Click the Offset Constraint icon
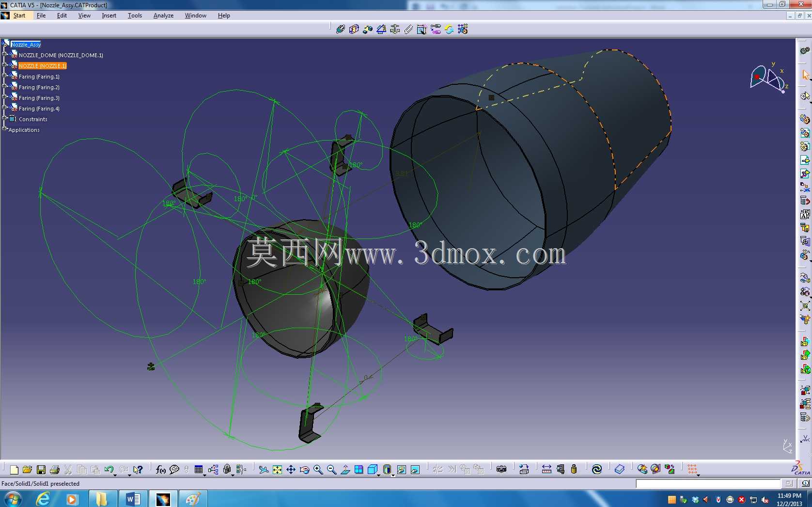Viewport: 812px width, 507px height. 368,29
